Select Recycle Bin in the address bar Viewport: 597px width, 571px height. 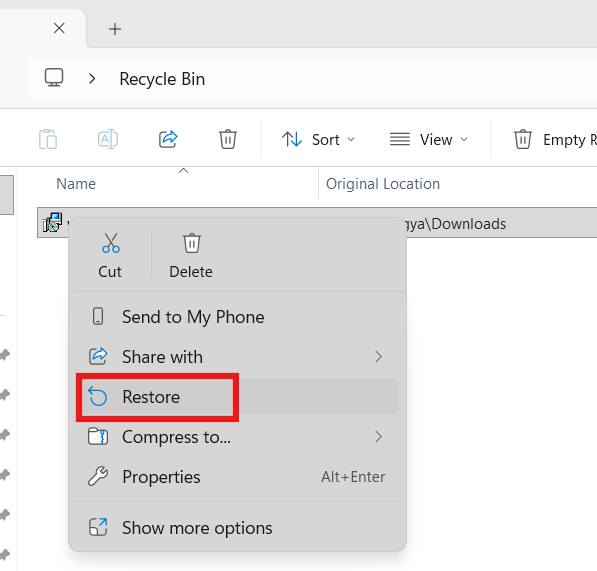[162, 79]
